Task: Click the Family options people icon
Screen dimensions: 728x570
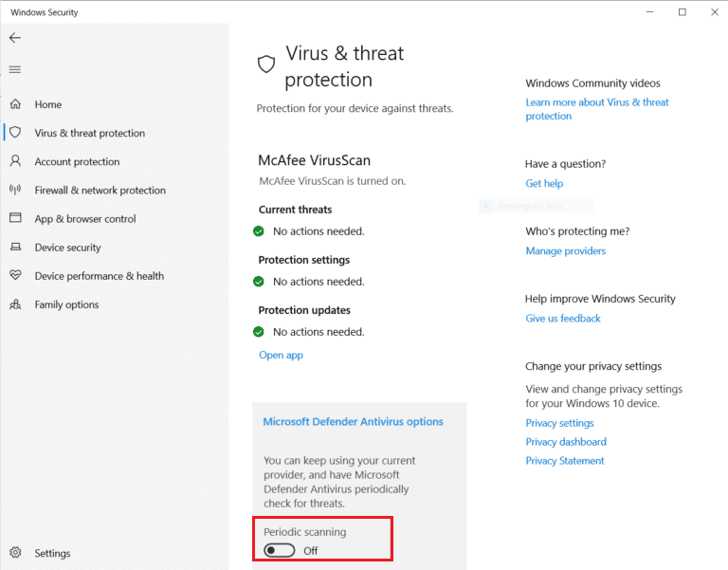Action: (x=15, y=304)
